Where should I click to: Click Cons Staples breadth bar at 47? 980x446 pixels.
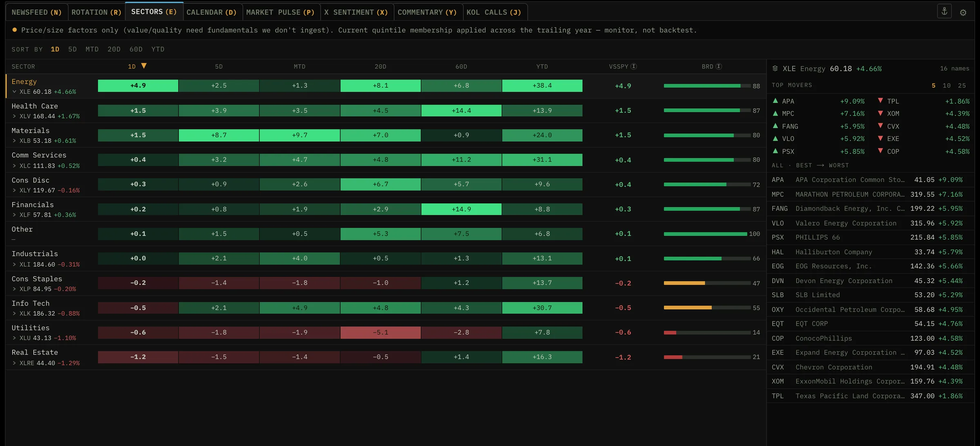[707, 283]
